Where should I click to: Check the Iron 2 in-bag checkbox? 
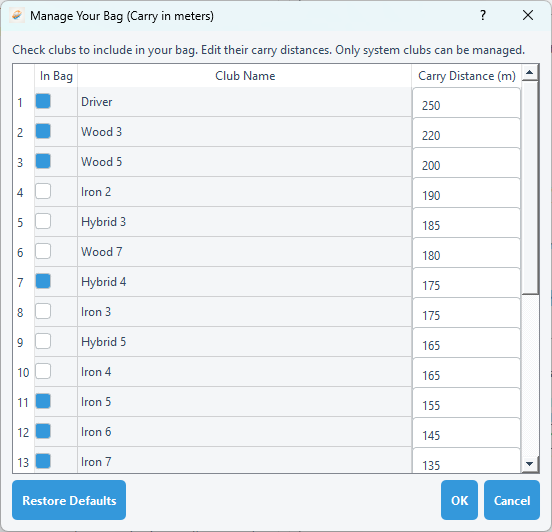pos(43,192)
